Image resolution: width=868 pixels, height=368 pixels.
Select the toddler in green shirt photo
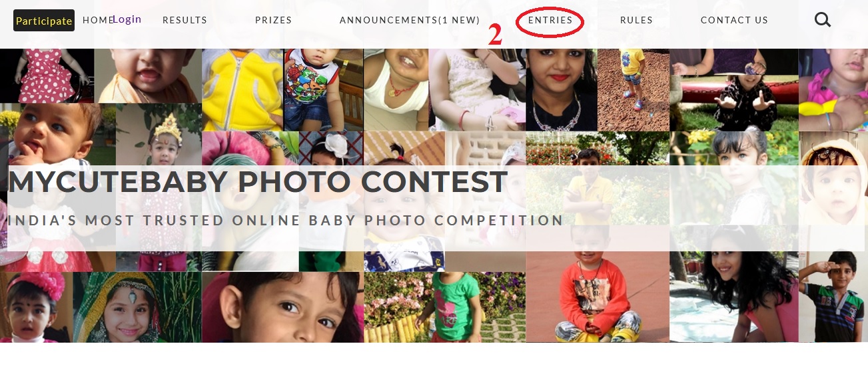445,307
